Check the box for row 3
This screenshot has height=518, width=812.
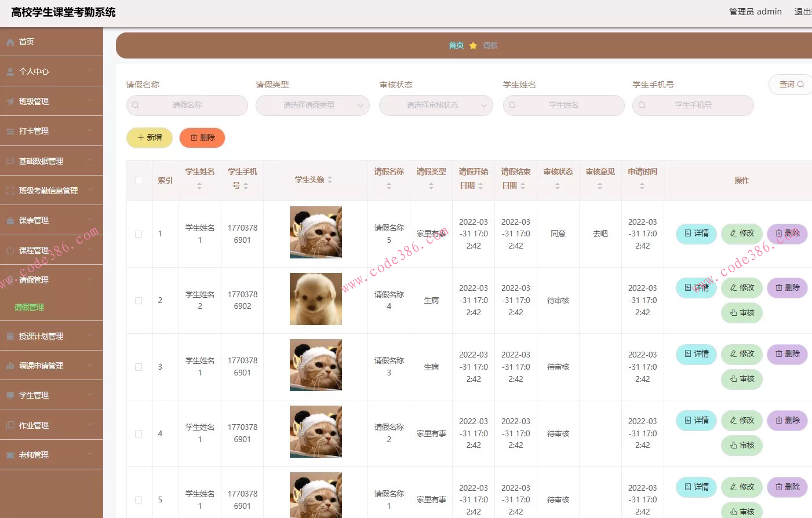(139, 367)
